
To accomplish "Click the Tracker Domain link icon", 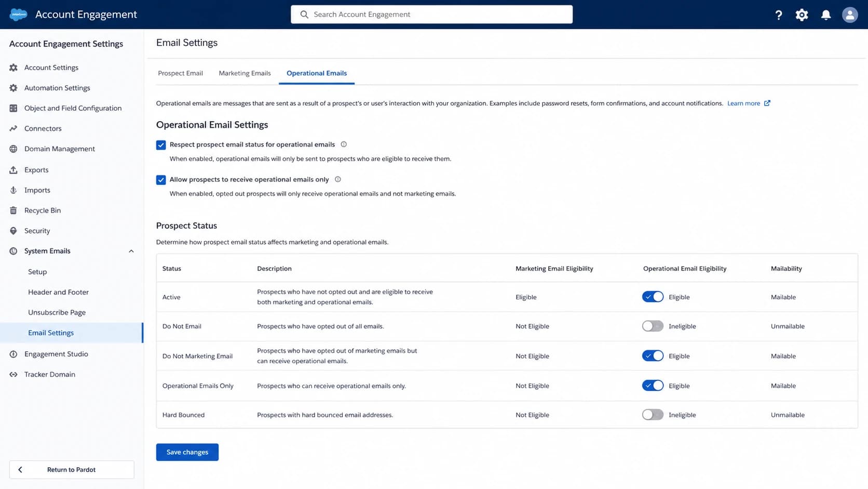I will click(x=13, y=374).
